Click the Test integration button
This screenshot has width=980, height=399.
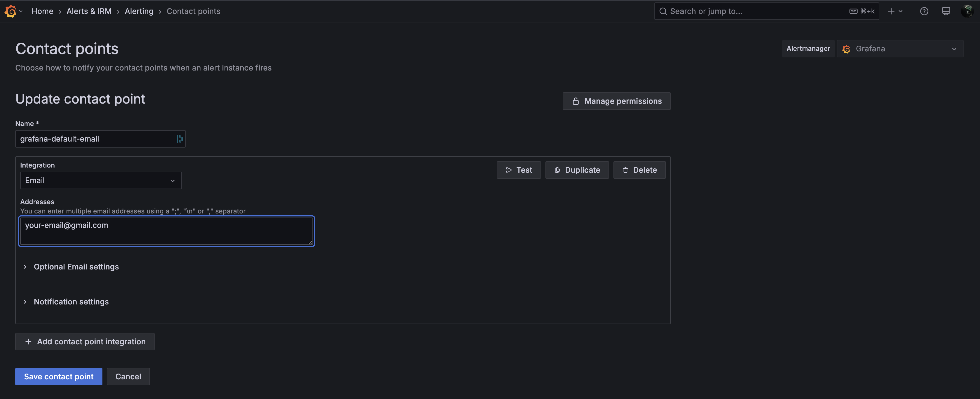pyautogui.click(x=518, y=170)
